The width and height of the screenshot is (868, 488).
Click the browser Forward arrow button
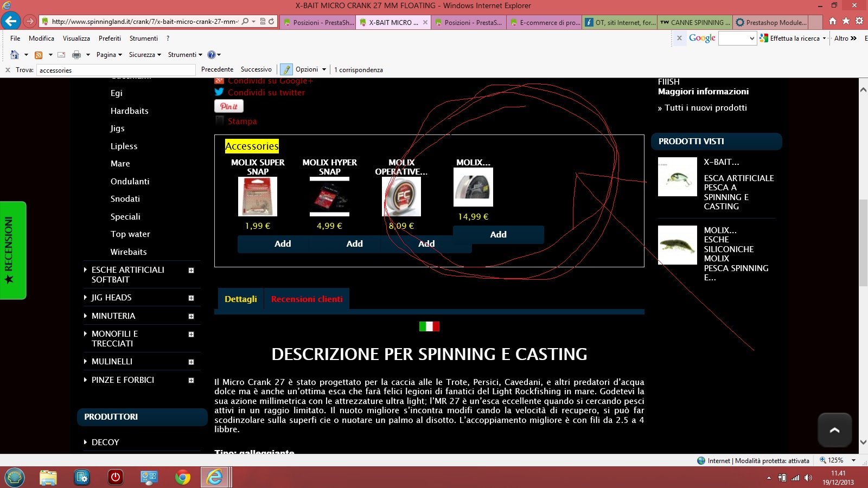30,22
